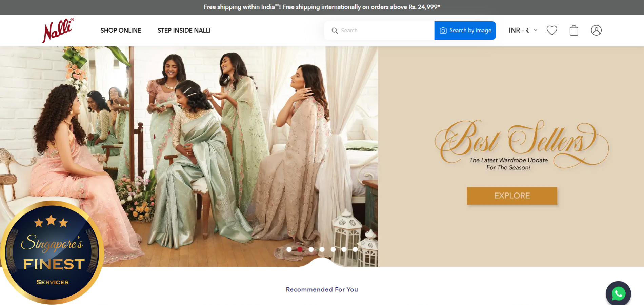Click the camera icon in Search by image

pos(443,30)
